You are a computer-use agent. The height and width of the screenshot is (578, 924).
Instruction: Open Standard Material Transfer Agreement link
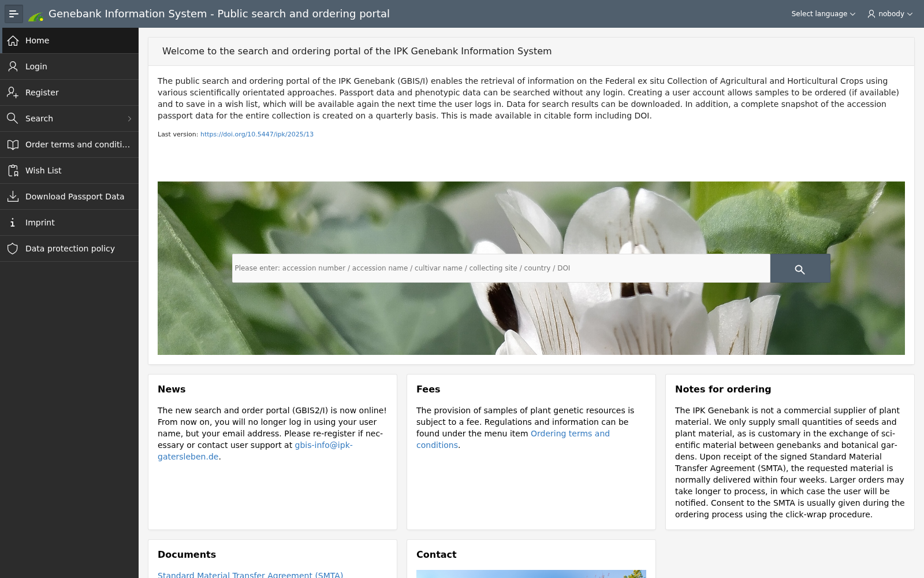250,575
